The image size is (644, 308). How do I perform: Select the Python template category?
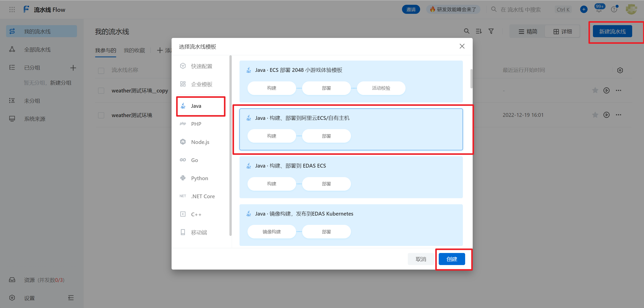coord(199,178)
